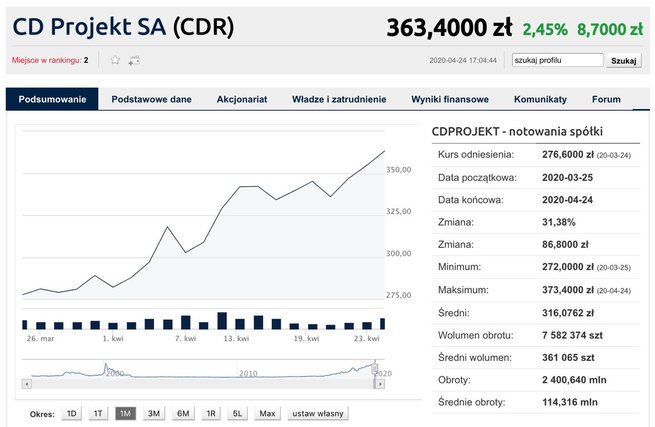Select the 1D chart period

point(71,413)
